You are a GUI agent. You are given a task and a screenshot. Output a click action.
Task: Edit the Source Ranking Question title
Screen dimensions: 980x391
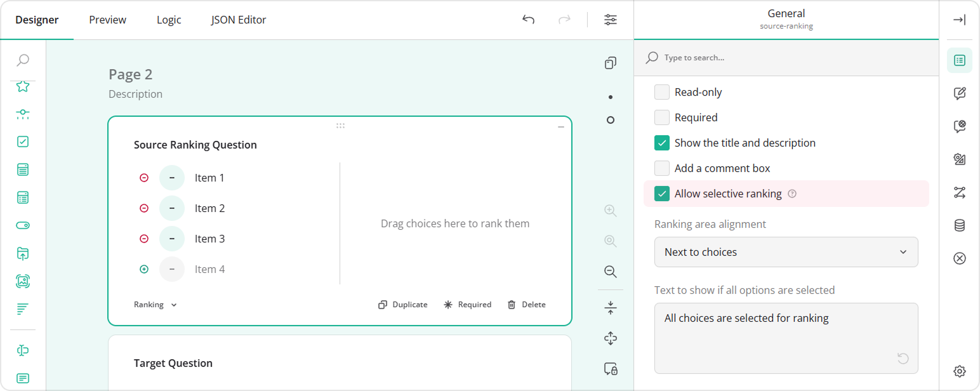[x=195, y=145]
